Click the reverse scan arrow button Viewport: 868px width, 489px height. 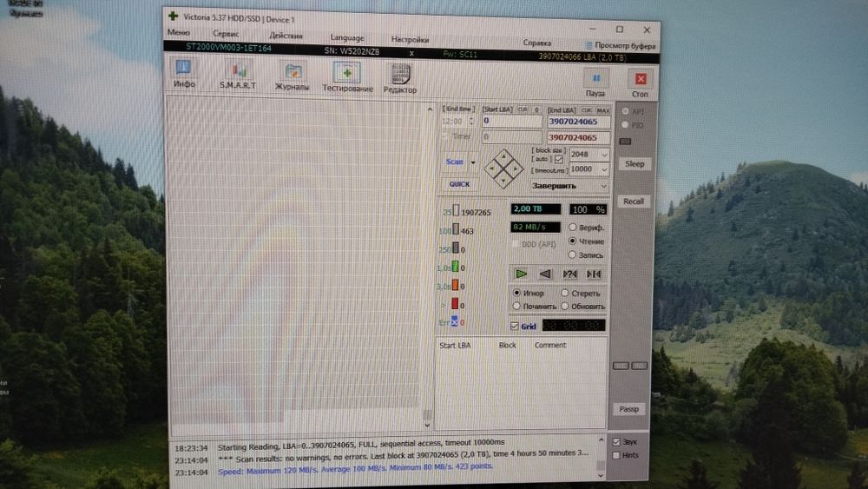pos(545,274)
